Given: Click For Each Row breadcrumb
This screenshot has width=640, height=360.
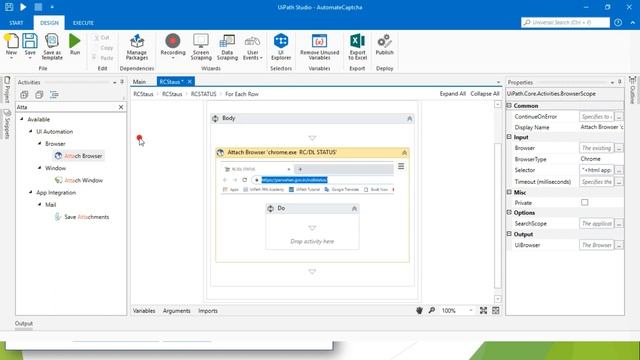Looking at the screenshot, I should coord(242,94).
